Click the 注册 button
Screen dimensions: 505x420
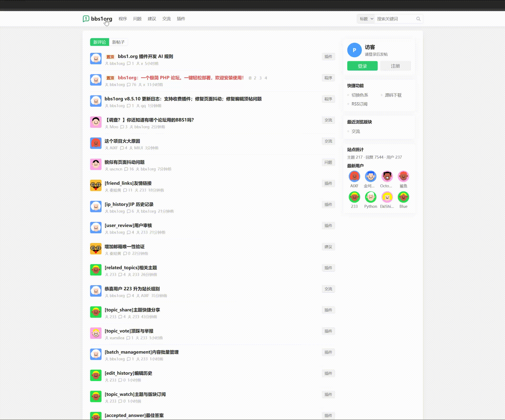pyautogui.click(x=395, y=66)
